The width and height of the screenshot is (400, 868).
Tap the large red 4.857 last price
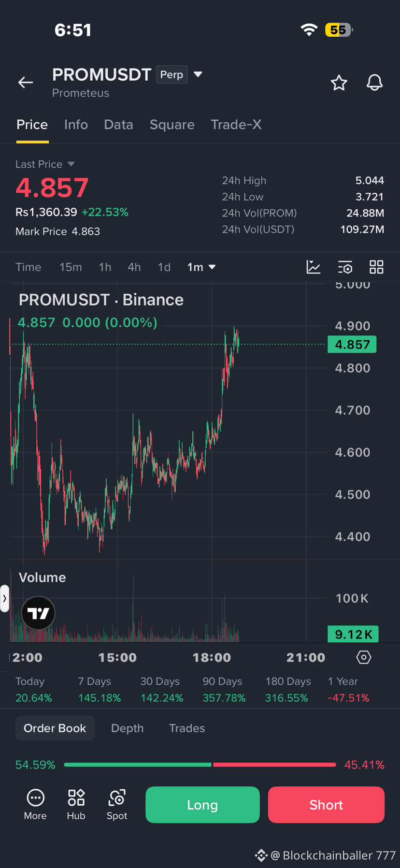click(52, 188)
